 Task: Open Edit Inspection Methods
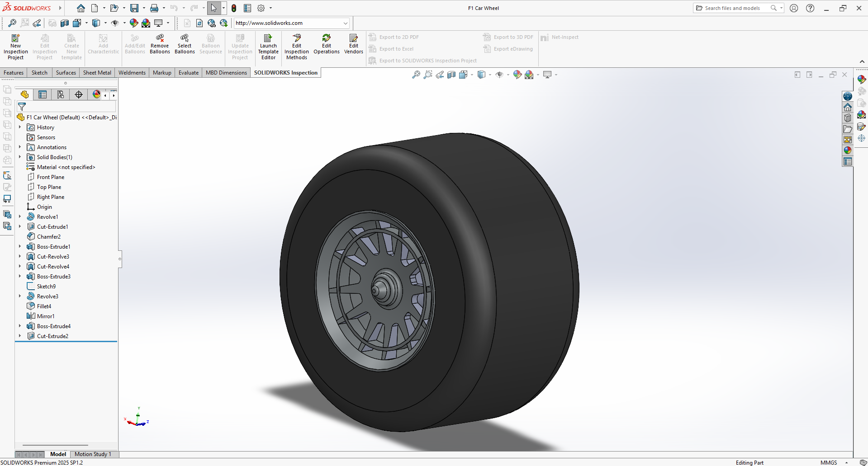click(296, 46)
